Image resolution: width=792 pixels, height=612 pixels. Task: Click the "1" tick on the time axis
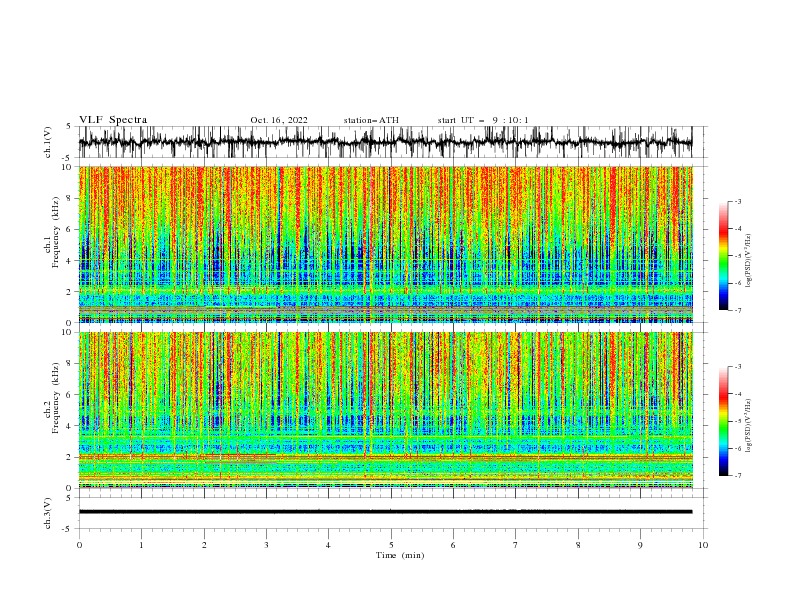[x=141, y=545]
